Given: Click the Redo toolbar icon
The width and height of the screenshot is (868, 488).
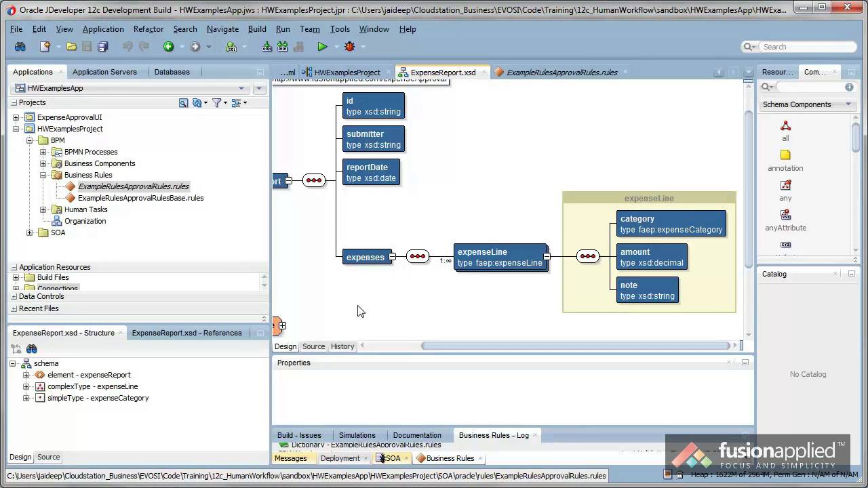Looking at the screenshot, I should click(144, 47).
